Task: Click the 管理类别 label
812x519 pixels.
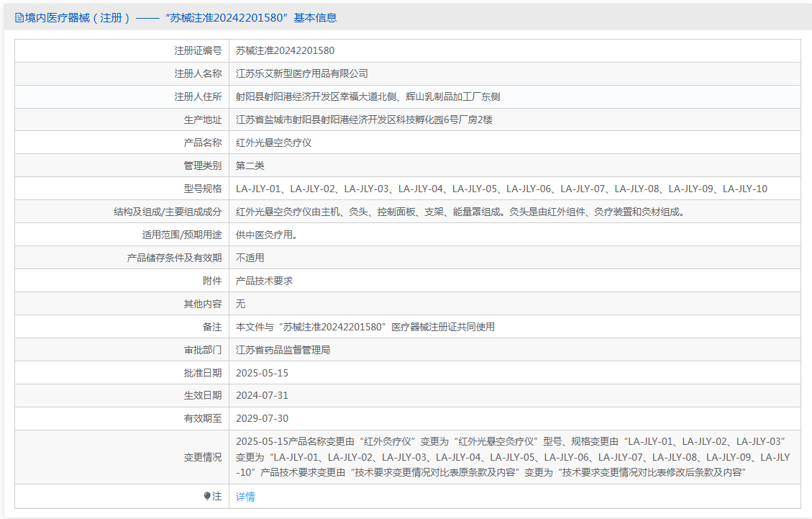Action: (x=203, y=166)
